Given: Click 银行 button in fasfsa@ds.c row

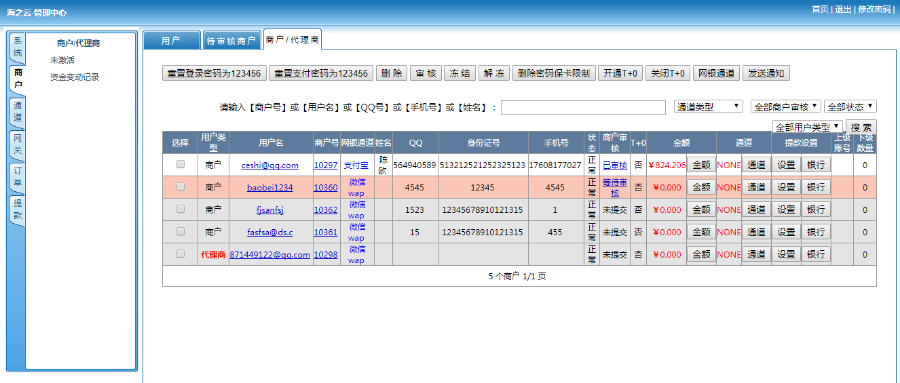Looking at the screenshot, I should [x=816, y=232].
